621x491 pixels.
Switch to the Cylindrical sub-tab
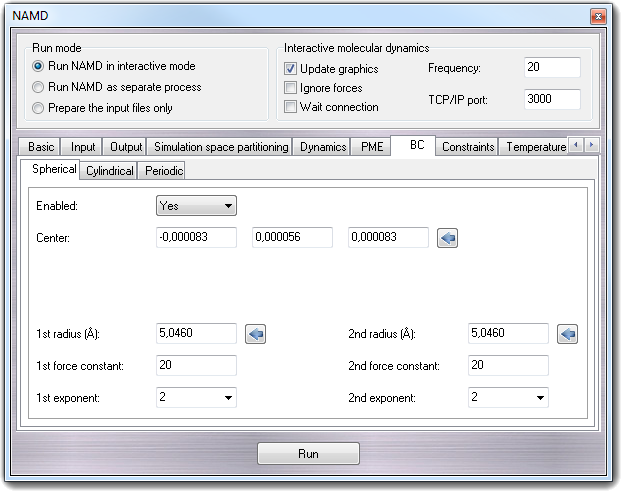(109, 171)
